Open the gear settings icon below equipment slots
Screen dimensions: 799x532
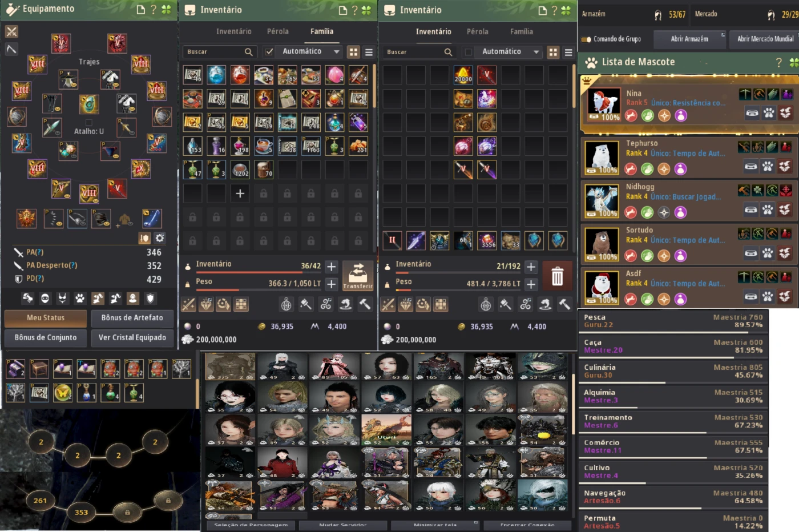[x=160, y=238]
